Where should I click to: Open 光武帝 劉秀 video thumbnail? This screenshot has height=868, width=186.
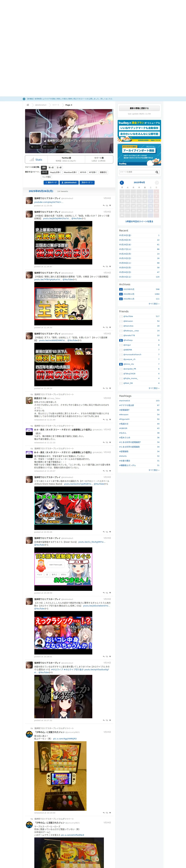[63, 243]
